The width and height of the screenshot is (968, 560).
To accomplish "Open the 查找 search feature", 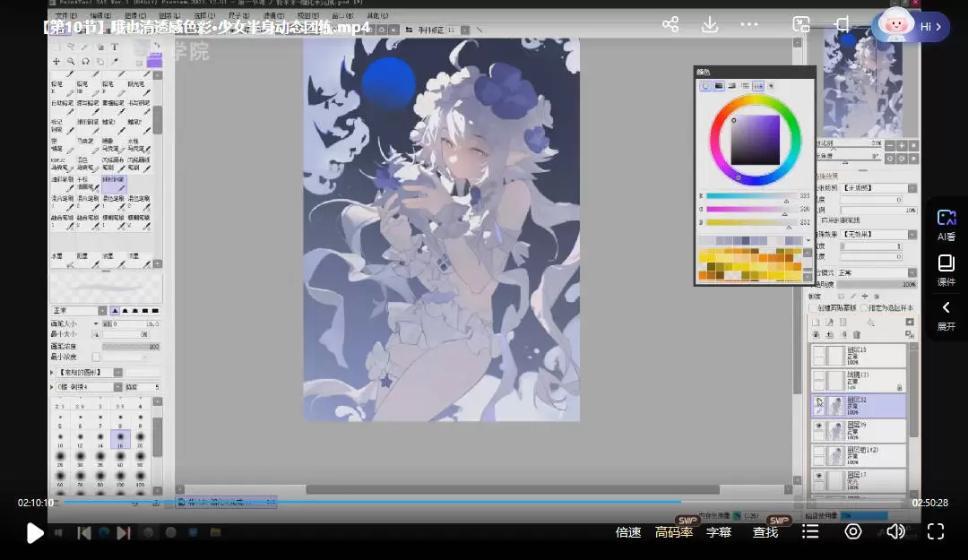I will click(765, 532).
